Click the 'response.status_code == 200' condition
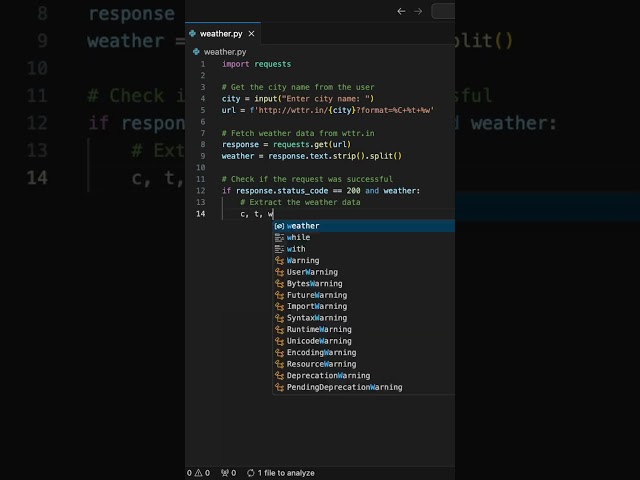Image resolution: width=640 pixels, height=480 pixels. [298, 191]
